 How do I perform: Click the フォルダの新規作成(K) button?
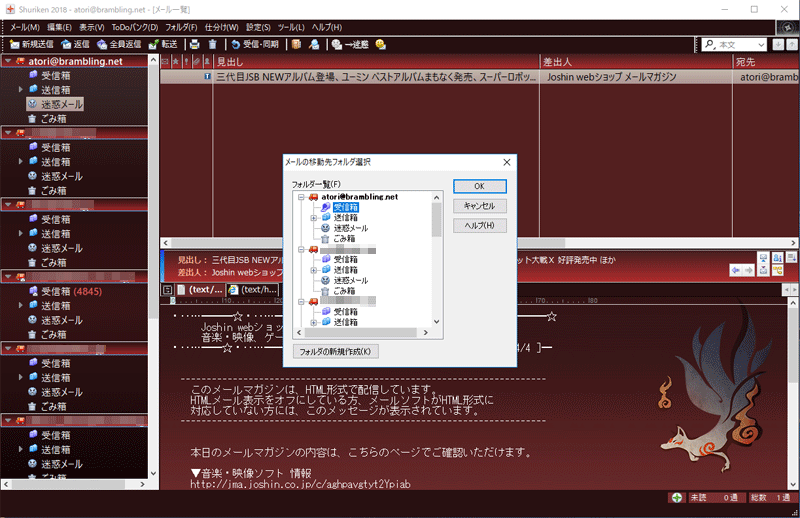[335, 351]
